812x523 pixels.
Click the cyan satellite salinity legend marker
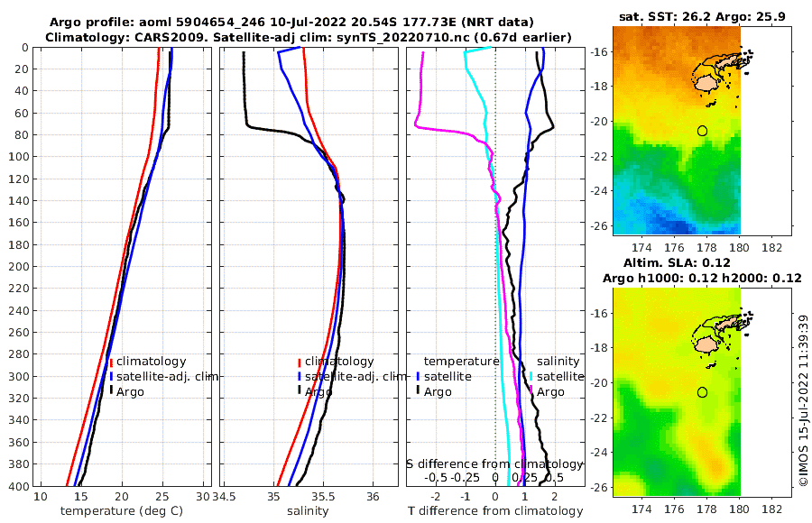[531, 377]
